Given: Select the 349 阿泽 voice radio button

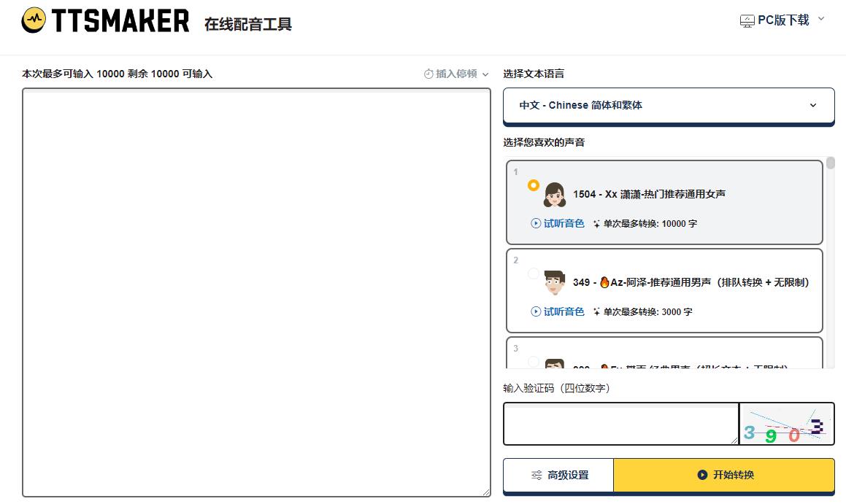Looking at the screenshot, I should [534, 274].
